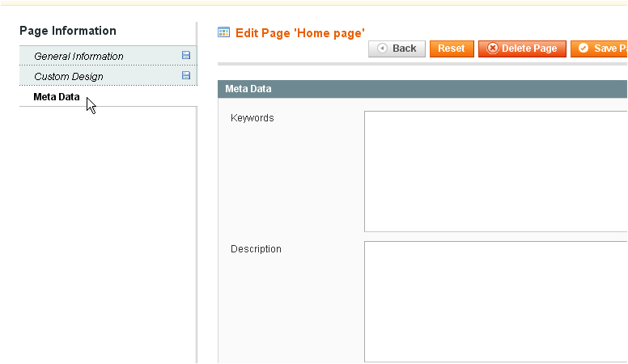Click the disk icon beside General Information
The height and width of the screenshot is (364, 628).
tap(186, 55)
